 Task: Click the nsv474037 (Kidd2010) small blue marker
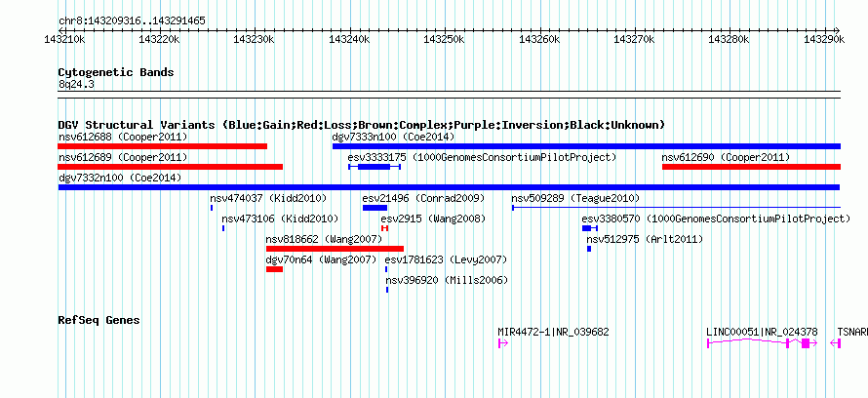(x=212, y=208)
